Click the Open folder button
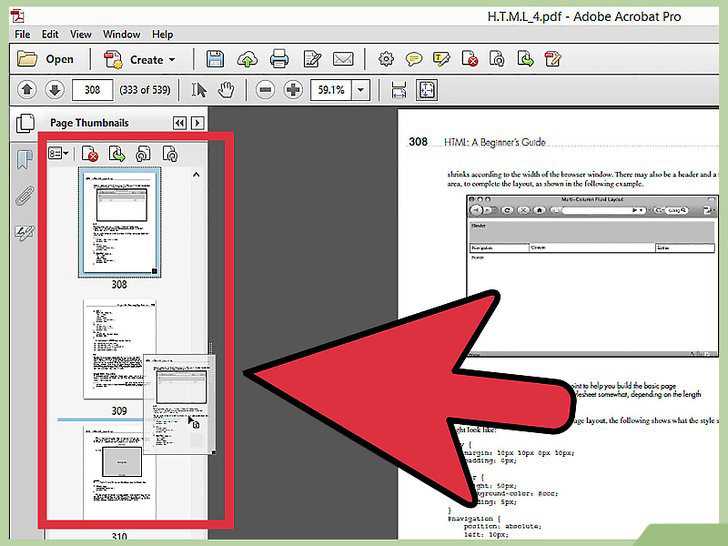Viewport: 728px width, 546px height. 46,59
